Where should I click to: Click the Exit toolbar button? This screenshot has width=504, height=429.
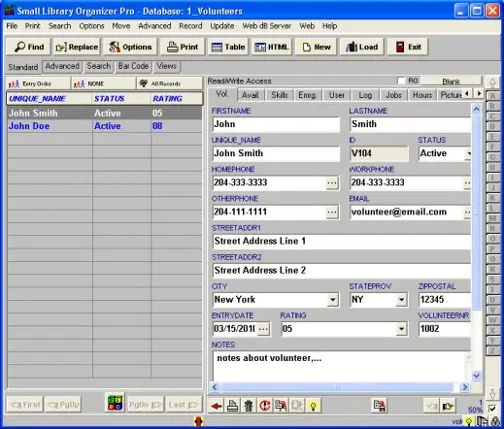(x=408, y=47)
